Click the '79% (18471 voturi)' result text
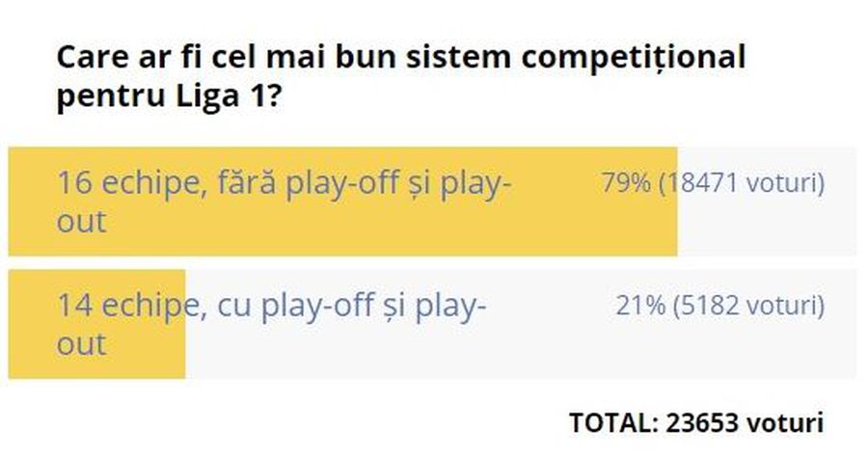Image resolution: width=868 pixels, height=458 pixels. 713,183
